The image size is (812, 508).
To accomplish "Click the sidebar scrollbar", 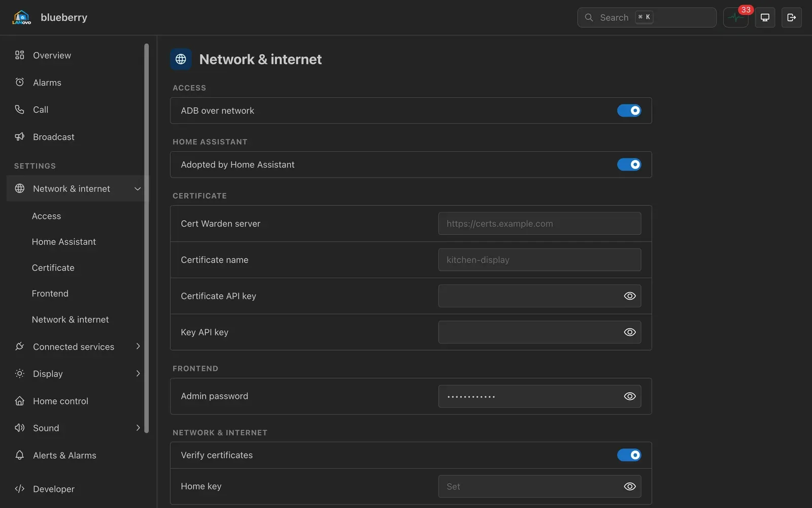I will click(147, 238).
